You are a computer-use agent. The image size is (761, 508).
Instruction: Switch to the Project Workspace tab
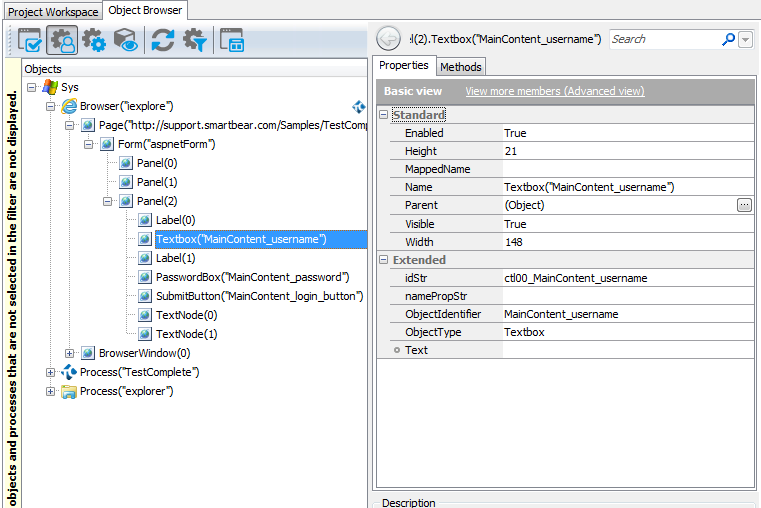tap(53, 11)
